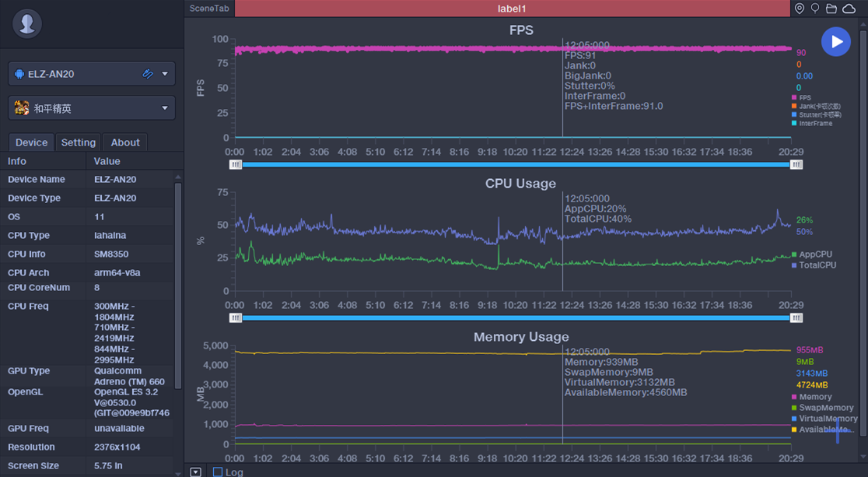
Task: Click the location pin icon in top bar
Action: [x=800, y=9]
